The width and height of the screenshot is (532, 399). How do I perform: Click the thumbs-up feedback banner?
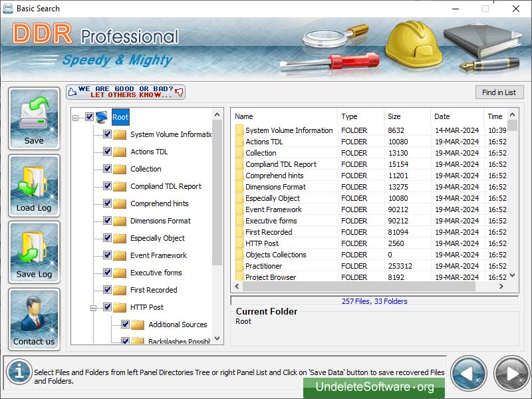coord(126,92)
